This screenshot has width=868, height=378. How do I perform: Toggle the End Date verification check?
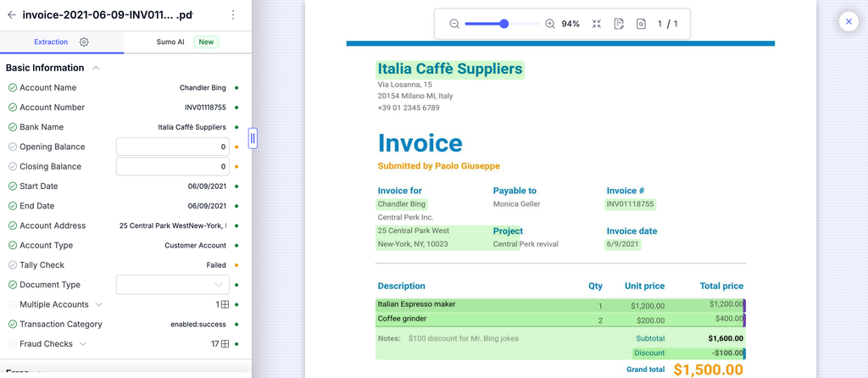pyautogui.click(x=13, y=206)
